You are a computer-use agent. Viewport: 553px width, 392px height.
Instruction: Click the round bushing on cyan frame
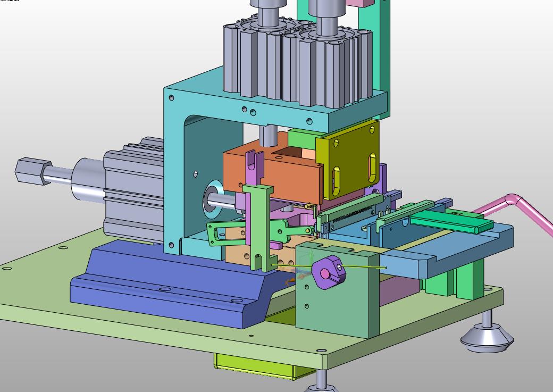tap(212, 199)
